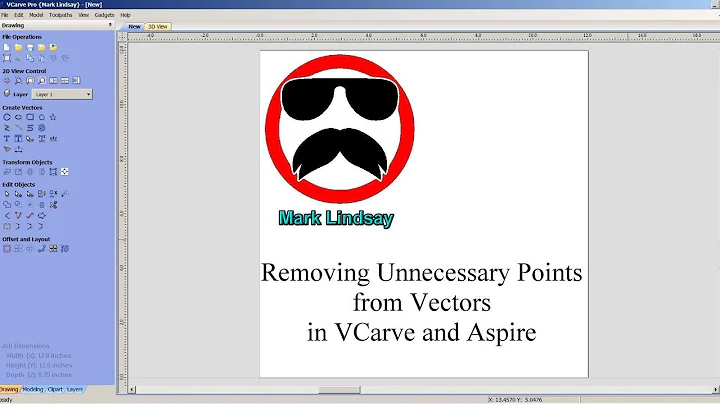Click the scissors Trim Vectors icon
This screenshot has height=404, width=720.
[53, 205]
